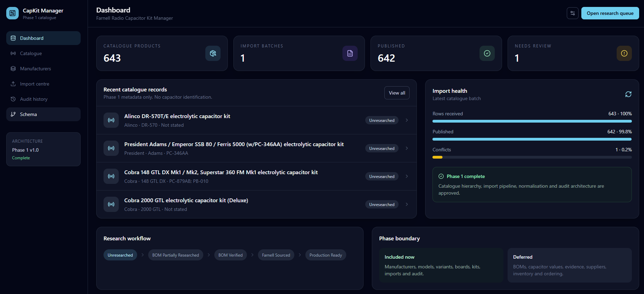Open research queue
The height and width of the screenshot is (294, 644).
pos(610,13)
